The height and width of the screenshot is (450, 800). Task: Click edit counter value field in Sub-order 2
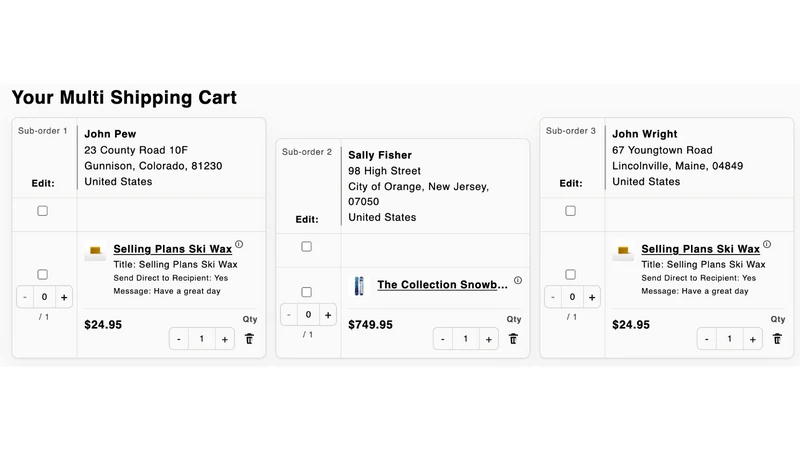[309, 315]
